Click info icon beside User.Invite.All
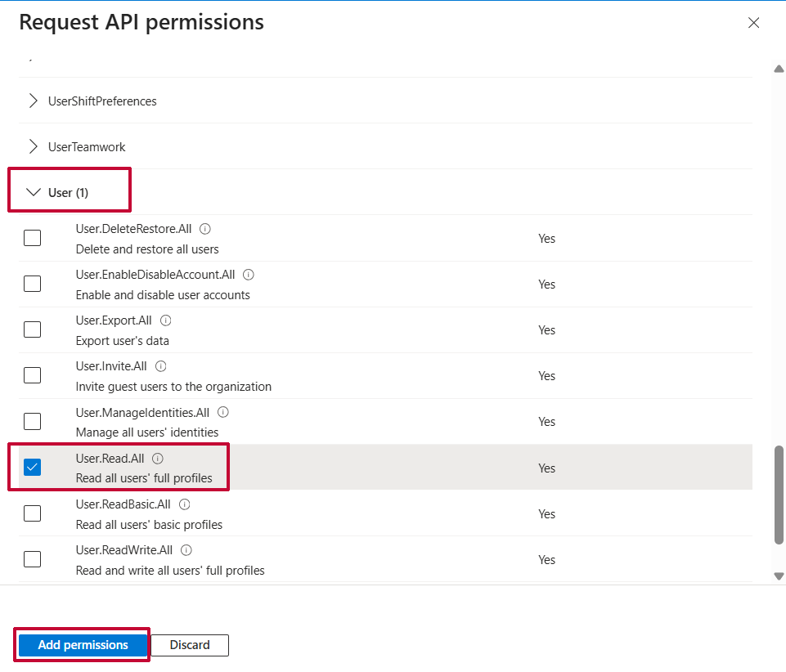The height and width of the screenshot is (672, 786). [x=161, y=366]
